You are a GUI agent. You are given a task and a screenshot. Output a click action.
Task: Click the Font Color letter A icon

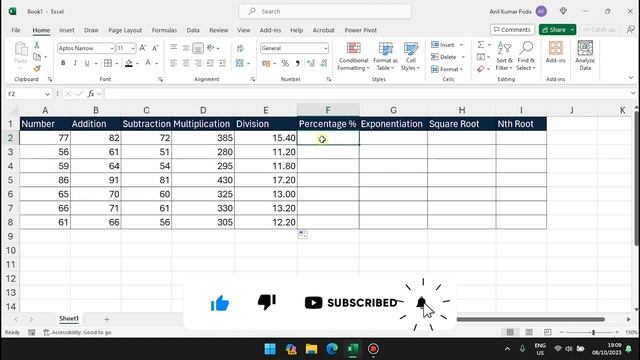[148, 63]
